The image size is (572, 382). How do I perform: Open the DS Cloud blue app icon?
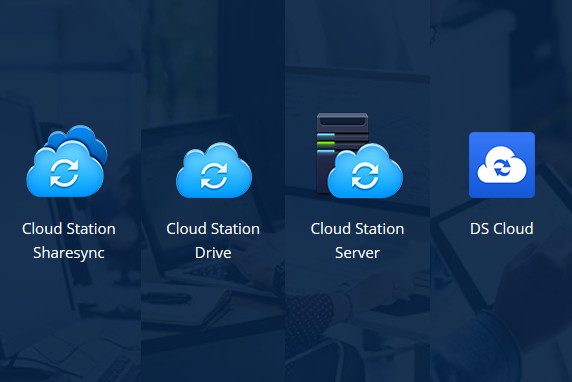(x=502, y=165)
